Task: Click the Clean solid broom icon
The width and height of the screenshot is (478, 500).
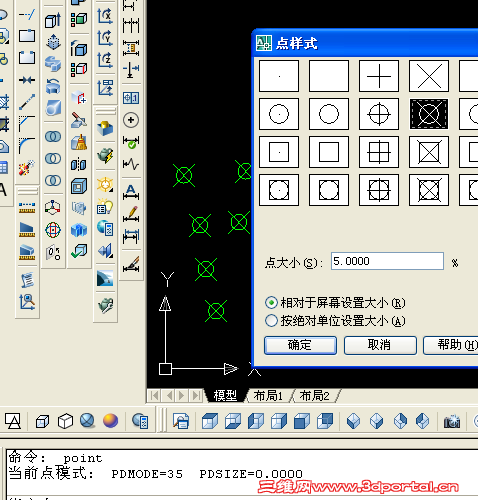Action: click(x=79, y=142)
